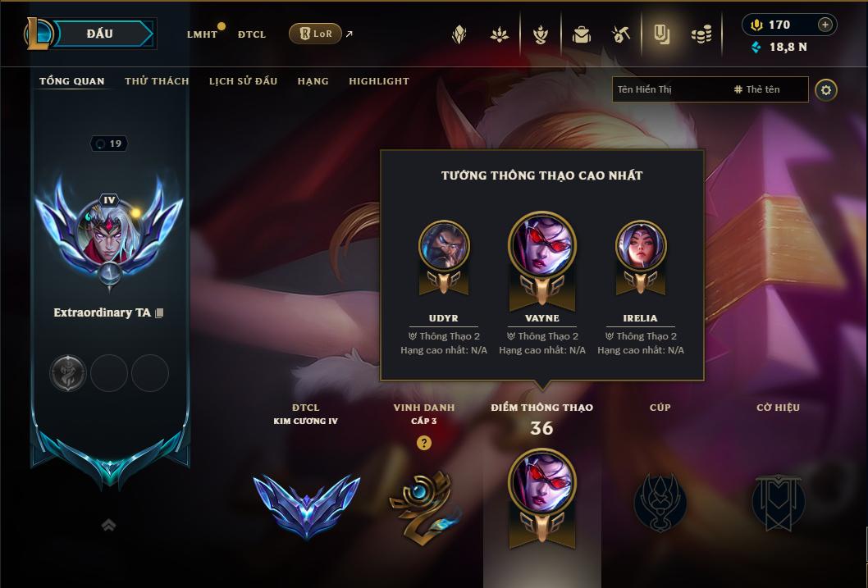Viewport: 868px width, 588px height.
Task: Open the Collection crystal icon
Action: (x=459, y=34)
